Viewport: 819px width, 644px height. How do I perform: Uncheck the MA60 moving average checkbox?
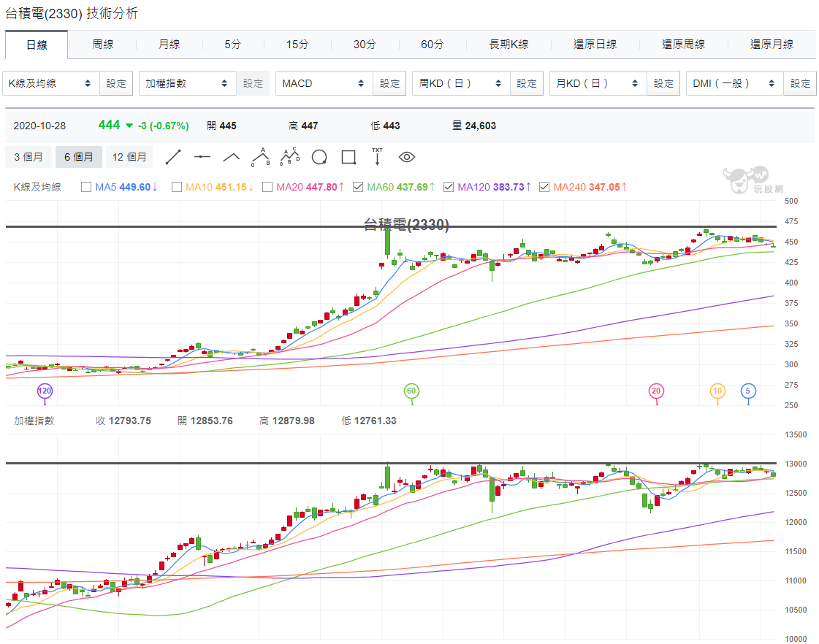tap(358, 187)
